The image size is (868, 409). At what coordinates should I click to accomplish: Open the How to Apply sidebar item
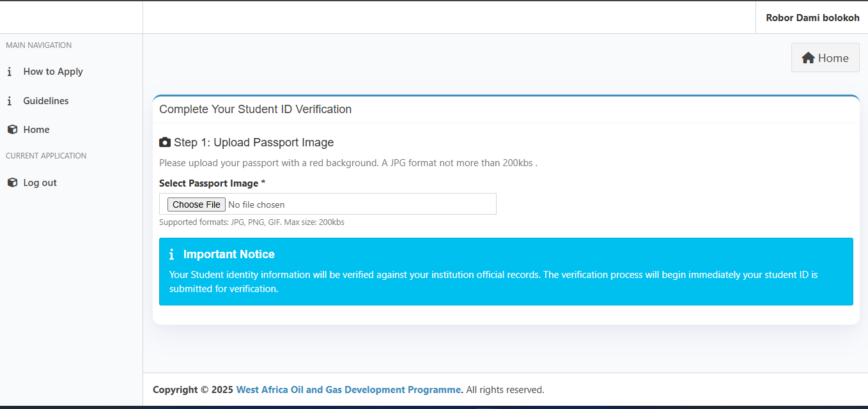(x=53, y=72)
